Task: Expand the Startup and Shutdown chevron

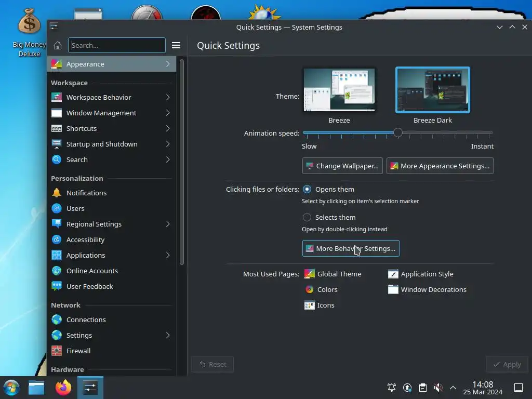Action: tap(168, 144)
